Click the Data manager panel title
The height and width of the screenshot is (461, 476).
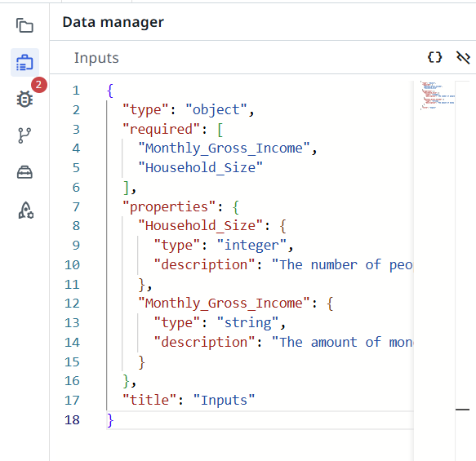pyautogui.click(x=113, y=22)
